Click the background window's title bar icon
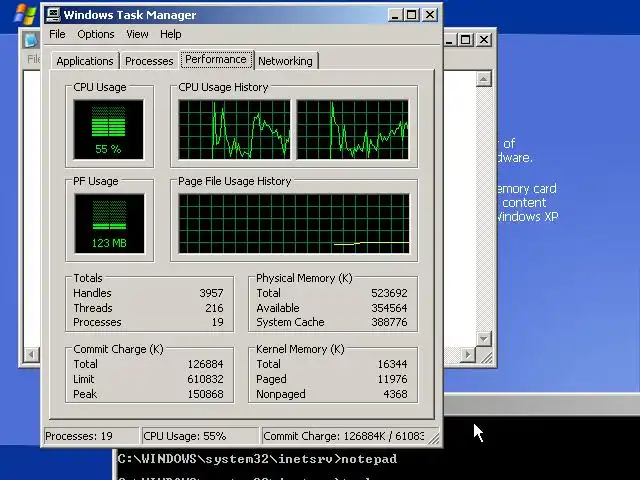 (x=31, y=40)
